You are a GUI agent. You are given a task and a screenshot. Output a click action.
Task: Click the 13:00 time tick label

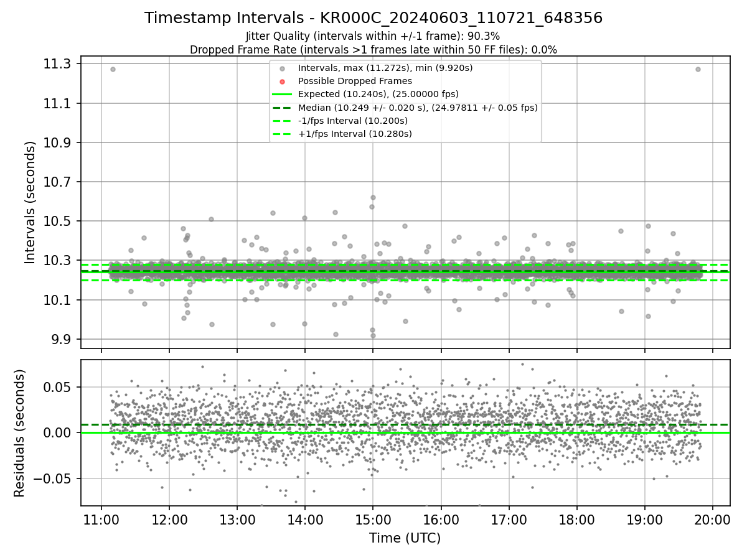click(237, 520)
